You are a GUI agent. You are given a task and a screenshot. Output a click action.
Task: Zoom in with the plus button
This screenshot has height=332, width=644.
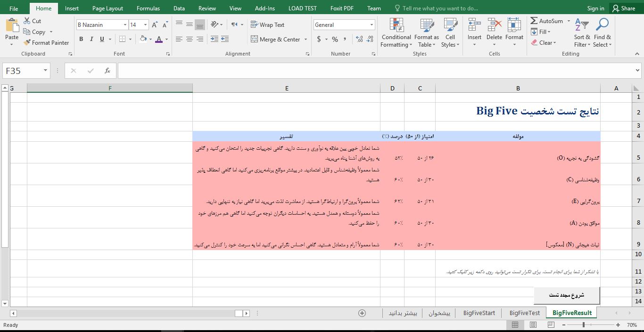pyautogui.click(x=618, y=325)
